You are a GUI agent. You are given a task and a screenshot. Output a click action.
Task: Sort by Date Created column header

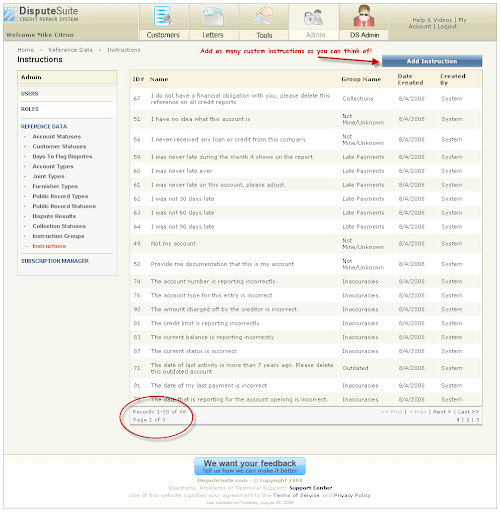410,79
